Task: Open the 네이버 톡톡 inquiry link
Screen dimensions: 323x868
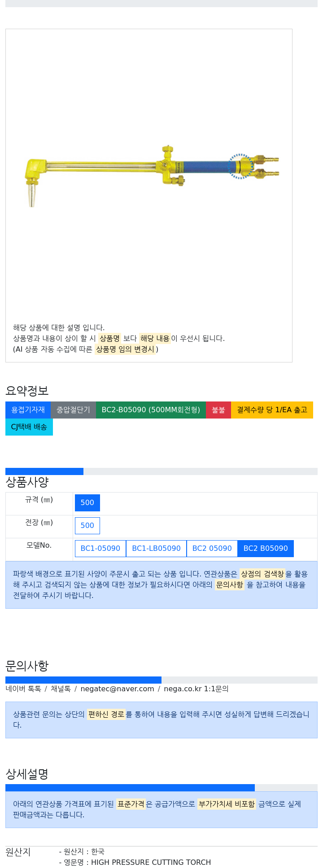Action: (23, 689)
